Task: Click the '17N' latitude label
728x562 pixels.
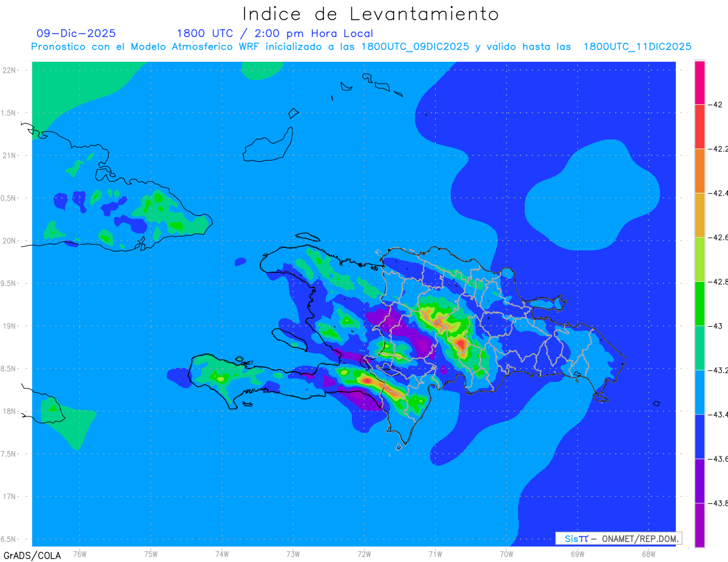Action: [x=10, y=497]
